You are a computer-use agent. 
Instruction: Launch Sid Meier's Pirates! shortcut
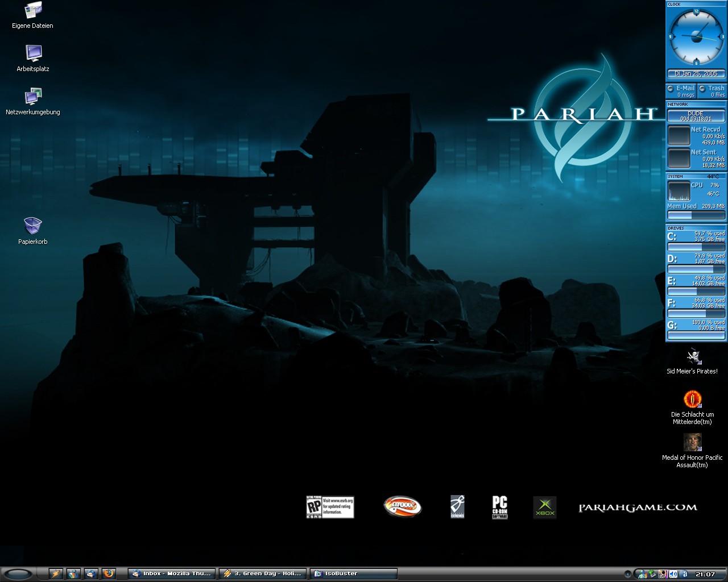point(692,361)
